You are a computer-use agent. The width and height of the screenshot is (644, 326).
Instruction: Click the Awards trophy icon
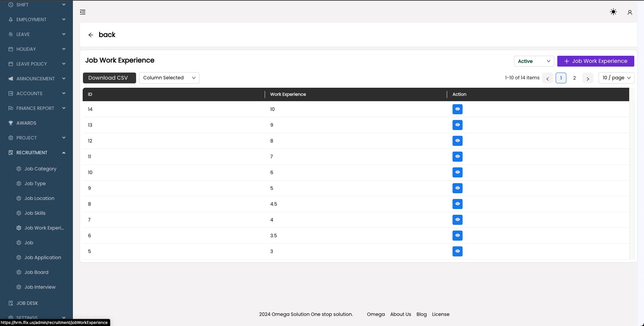coord(11,123)
